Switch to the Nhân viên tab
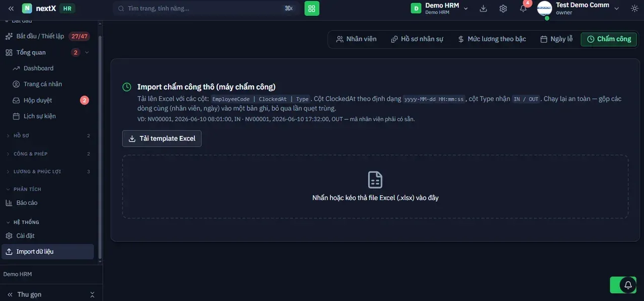The height and width of the screenshot is (301, 644). 356,39
